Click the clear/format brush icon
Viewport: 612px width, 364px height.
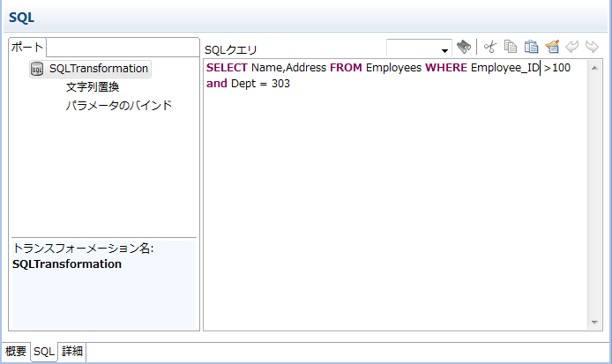[x=552, y=47]
